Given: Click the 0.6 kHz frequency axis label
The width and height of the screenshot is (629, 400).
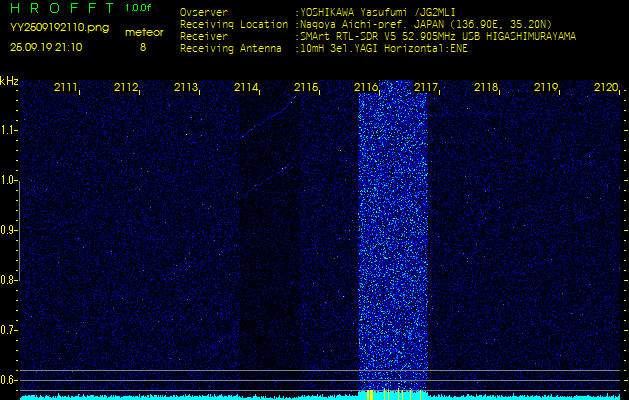Looking at the screenshot, I should [x=8, y=380].
